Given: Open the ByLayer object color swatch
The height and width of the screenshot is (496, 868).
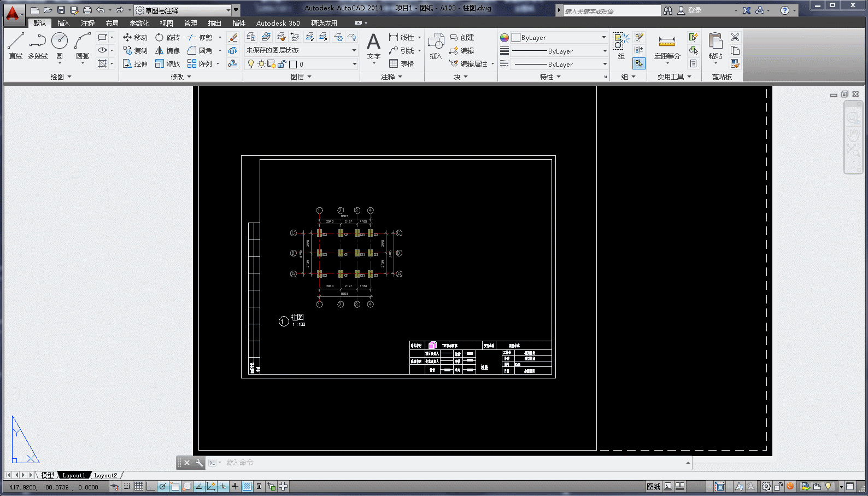Looking at the screenshot, I should pyautogui.click(x=554, y=38).
